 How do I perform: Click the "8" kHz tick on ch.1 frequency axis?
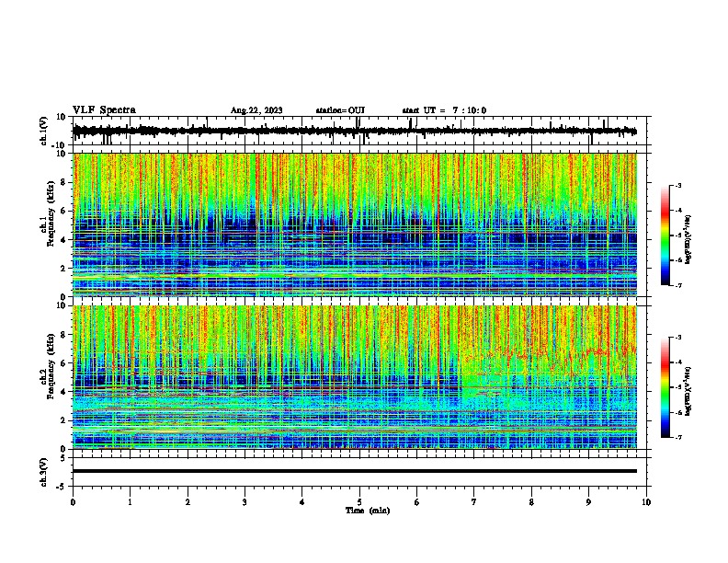[x=64, y=182]
